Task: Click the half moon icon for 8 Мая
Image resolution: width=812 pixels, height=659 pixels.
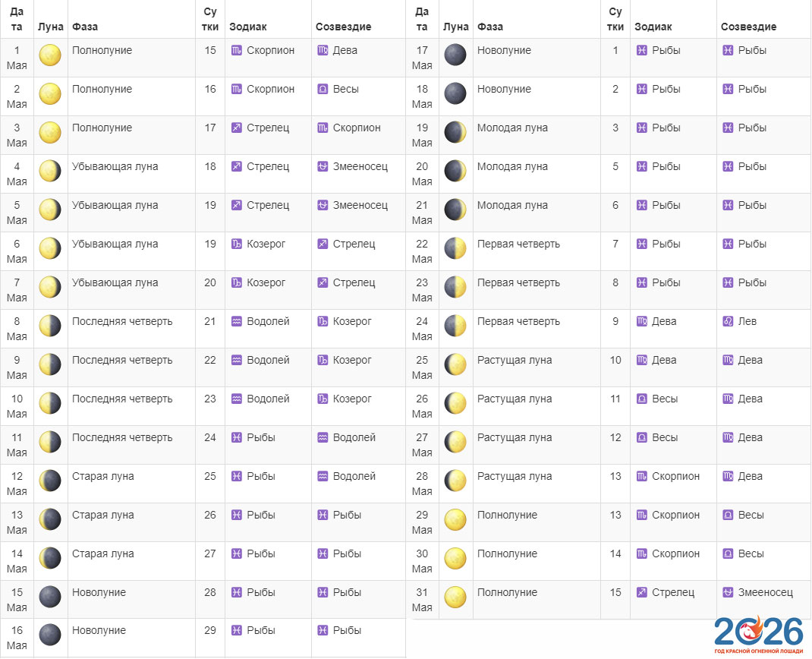Action: coord(50,326)
